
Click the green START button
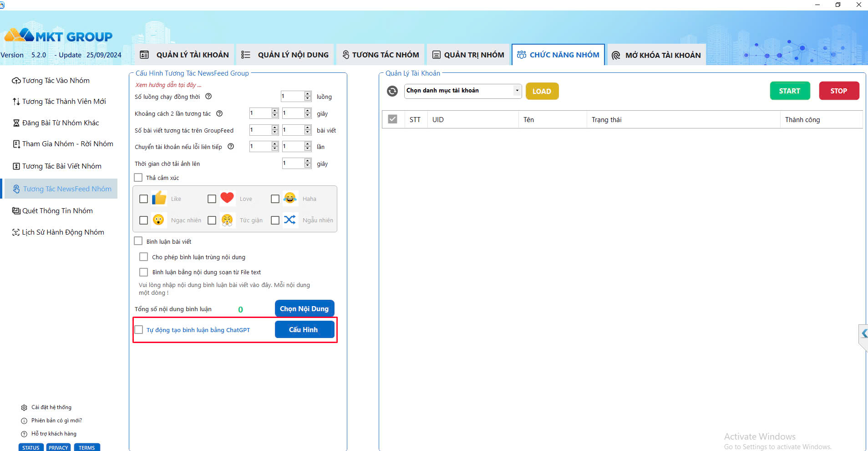[790, 91]
